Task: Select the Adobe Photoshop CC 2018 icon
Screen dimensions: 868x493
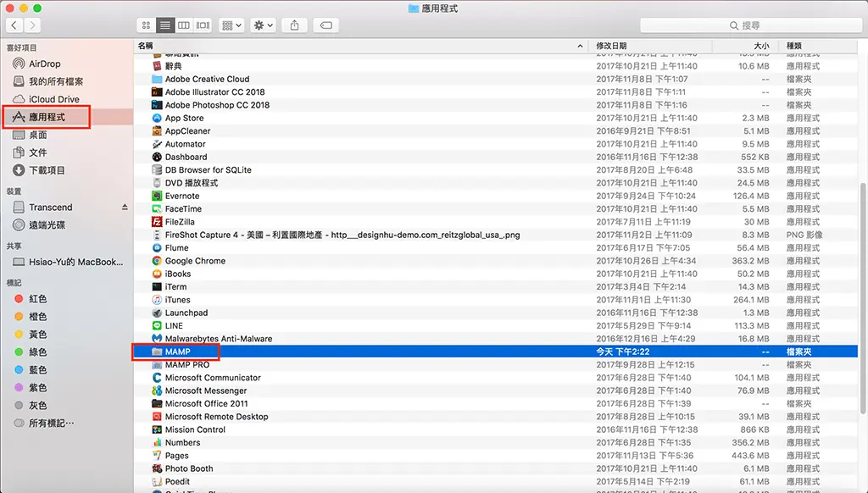Action: (x=157, y=105)
